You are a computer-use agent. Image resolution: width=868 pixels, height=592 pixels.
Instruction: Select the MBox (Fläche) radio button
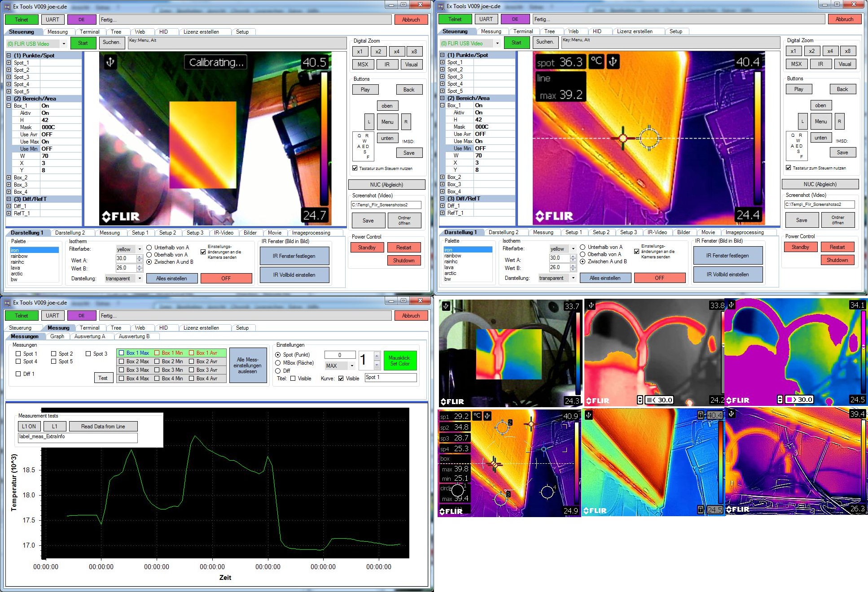pyautogui.click(x=278, y=363)
